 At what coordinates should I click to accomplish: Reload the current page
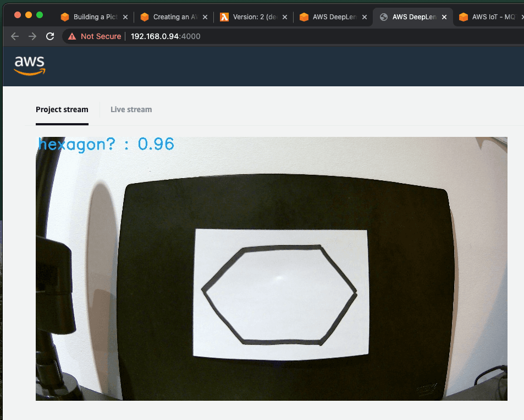50,36
